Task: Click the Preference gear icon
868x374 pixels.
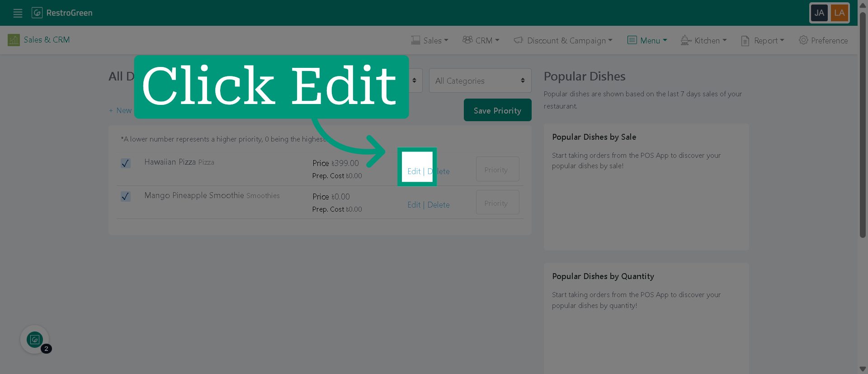Action: pyautogui.click(x=803, y=40)
